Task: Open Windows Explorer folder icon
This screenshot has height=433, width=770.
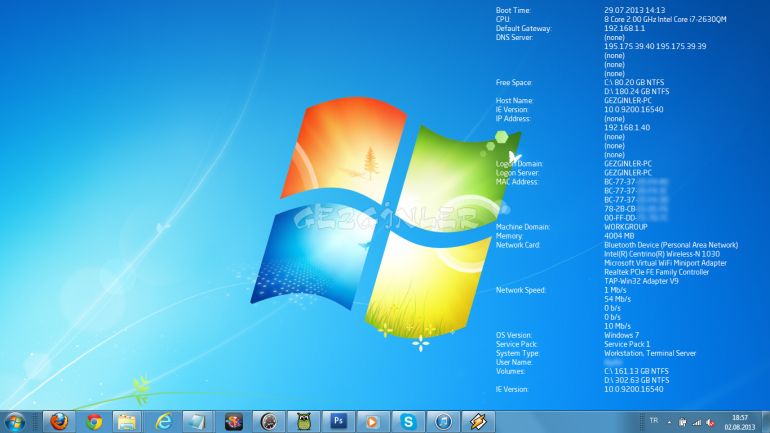Action: (x=127, y=422)
